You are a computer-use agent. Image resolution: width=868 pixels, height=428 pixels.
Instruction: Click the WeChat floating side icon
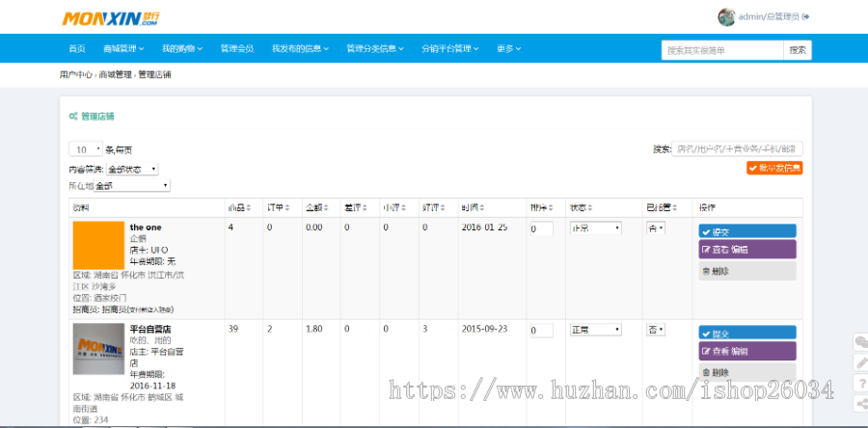tap(861, 342)
